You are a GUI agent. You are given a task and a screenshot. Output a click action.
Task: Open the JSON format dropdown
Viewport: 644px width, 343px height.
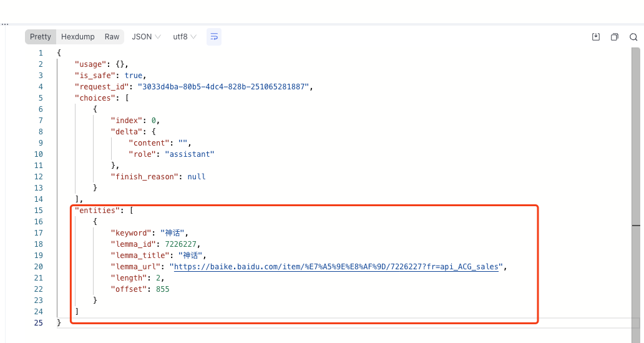click(x=146, y=37)
